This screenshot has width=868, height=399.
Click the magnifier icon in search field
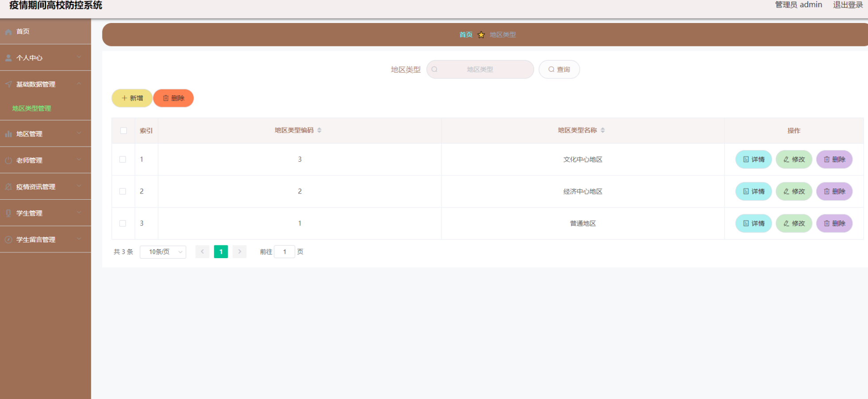pos(434,70)
